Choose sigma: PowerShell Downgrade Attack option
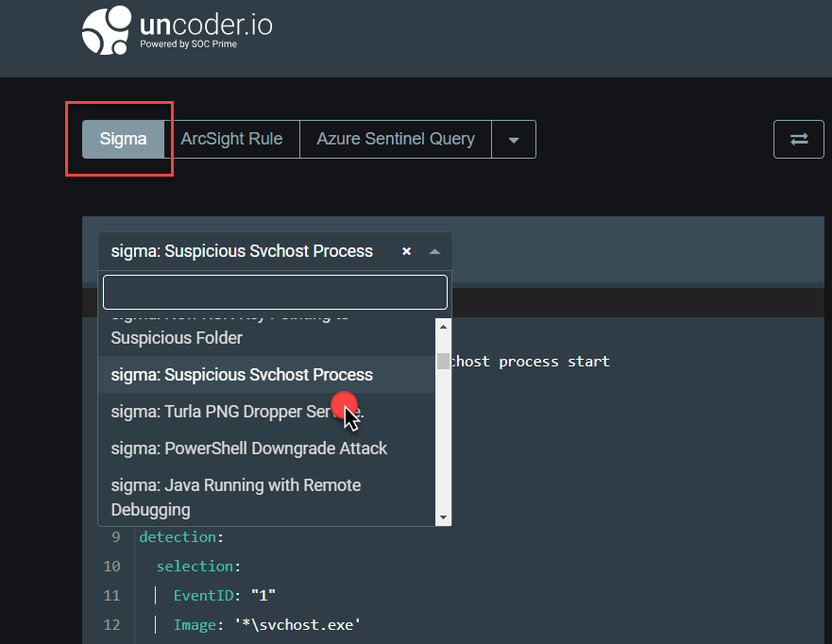 266,449
